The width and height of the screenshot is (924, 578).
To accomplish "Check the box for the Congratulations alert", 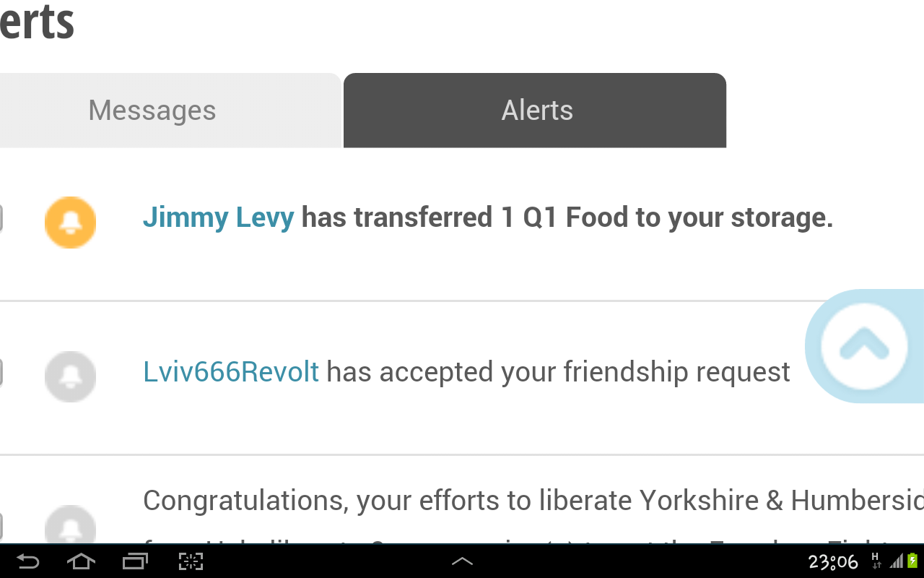I will (1, 526).
